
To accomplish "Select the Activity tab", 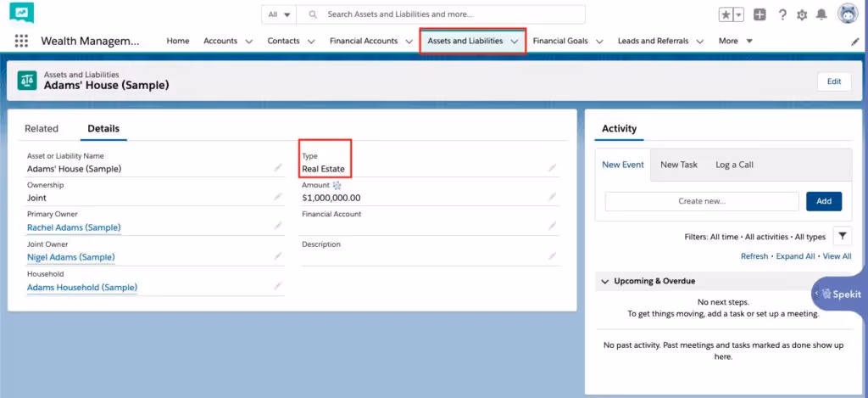I will coord(619,129).
